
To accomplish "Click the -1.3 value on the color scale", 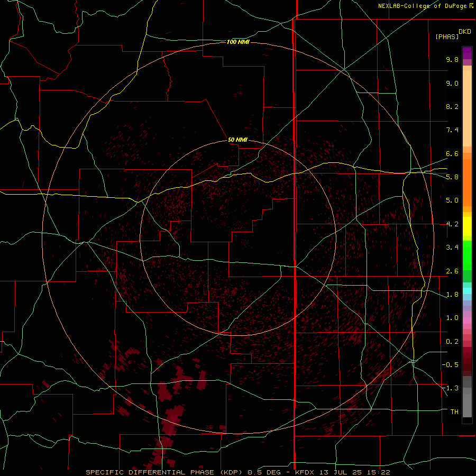I will (450, 388).
